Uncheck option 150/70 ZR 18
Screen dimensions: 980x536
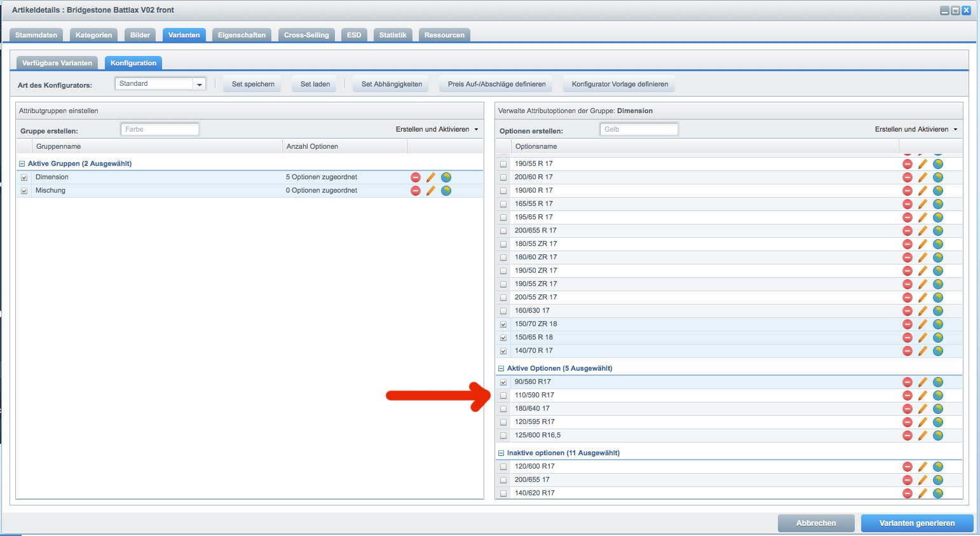pyautogui.click(x=503, y=324)
